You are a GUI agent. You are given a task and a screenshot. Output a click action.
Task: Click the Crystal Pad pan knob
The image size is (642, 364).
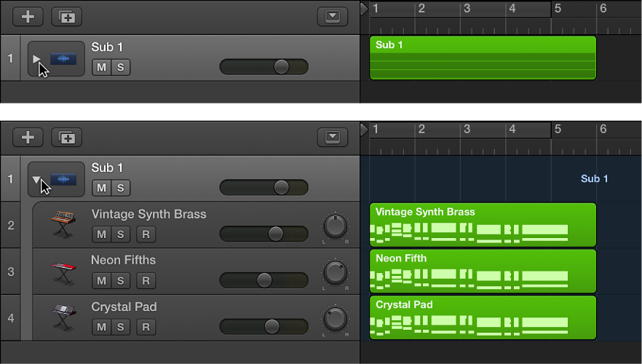pyautogui.click(x=336, y=319)
